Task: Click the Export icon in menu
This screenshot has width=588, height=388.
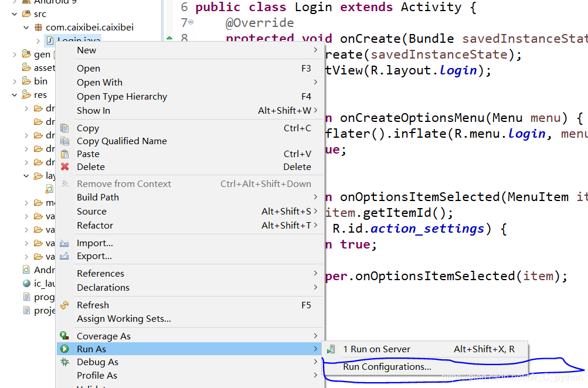Action: [x=65, y=256]
